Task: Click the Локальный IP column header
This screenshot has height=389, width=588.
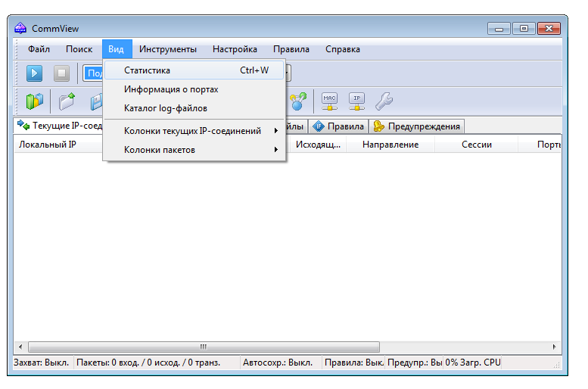Action: point(58,145)
